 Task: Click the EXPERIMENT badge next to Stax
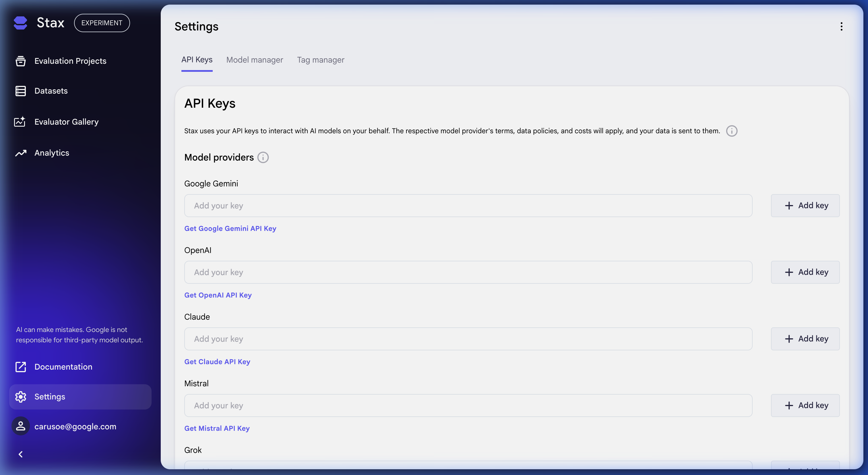(x=102, y=23)
